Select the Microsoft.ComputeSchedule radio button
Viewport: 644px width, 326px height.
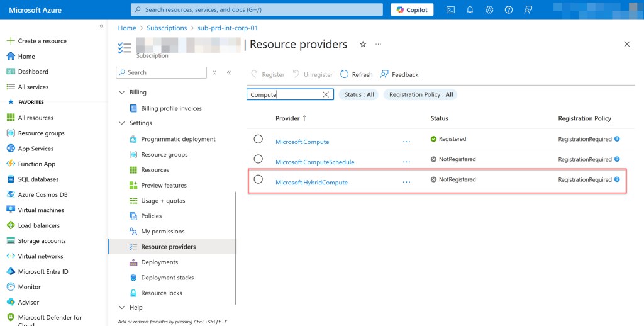(x=258, y=159)
